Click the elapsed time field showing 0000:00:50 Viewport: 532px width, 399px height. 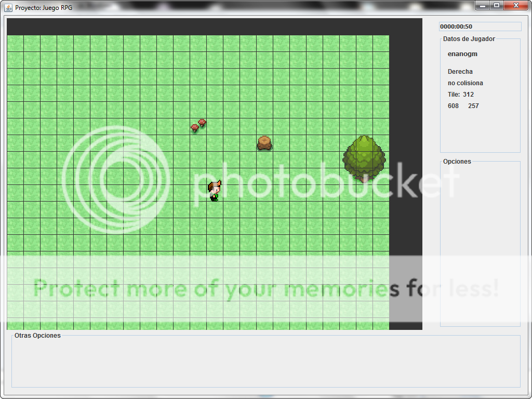[x=480, y=26]
